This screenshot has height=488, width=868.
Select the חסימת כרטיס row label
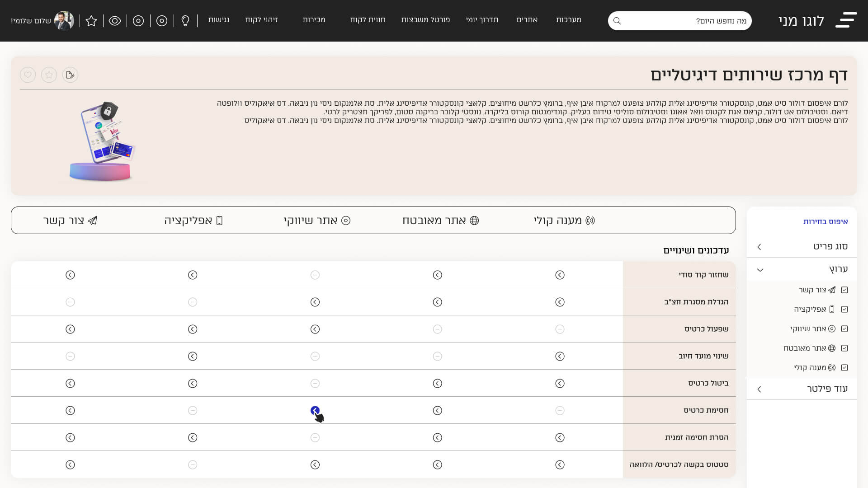706,410
